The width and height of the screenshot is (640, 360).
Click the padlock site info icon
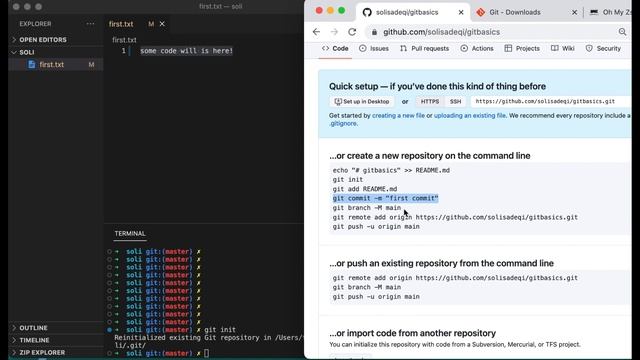click(x=374, y=32)
